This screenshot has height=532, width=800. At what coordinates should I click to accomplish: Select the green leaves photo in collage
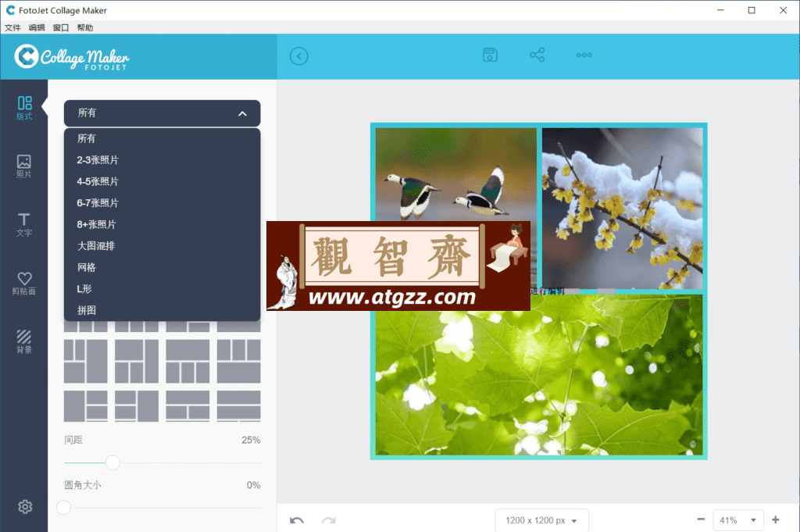coord(539,375)
